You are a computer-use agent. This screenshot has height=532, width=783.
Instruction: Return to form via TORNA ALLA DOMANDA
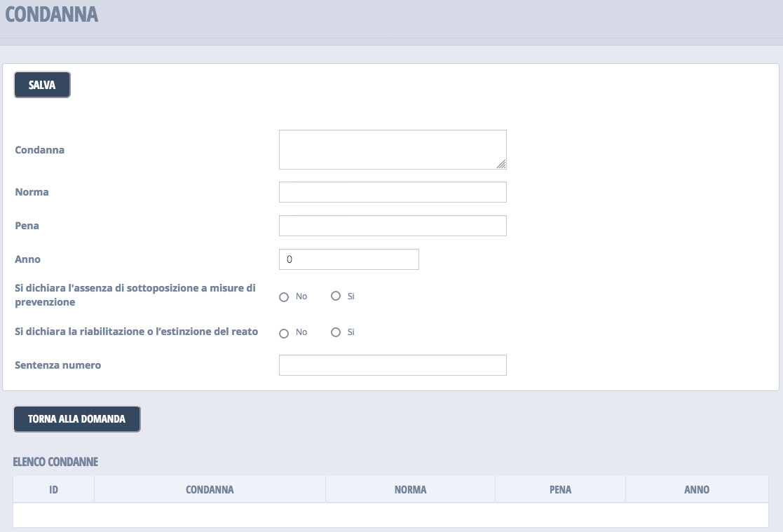(76, 419)
